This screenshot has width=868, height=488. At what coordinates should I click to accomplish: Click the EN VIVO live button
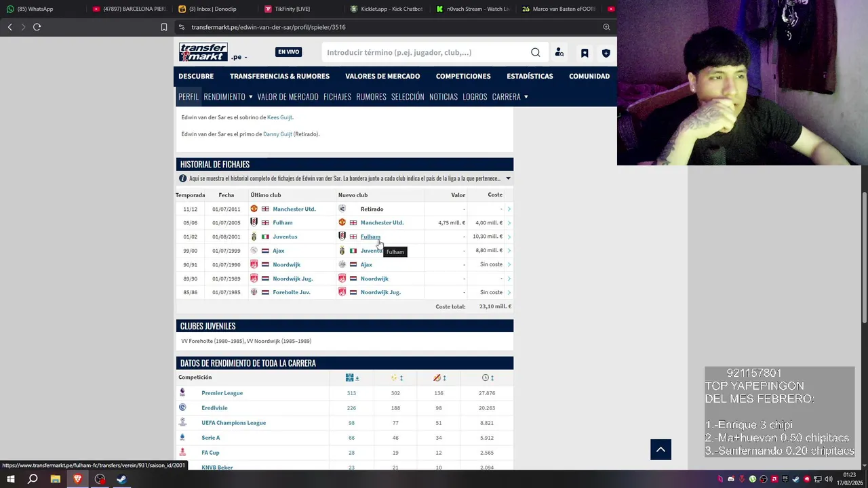pos(288,52)
